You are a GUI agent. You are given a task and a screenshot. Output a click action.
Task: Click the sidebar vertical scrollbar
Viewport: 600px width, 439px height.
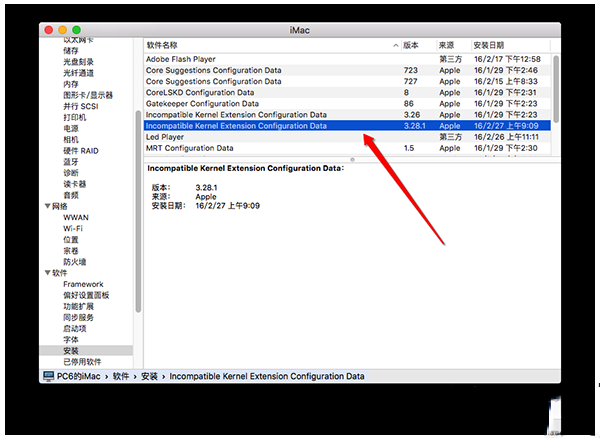coord(138,211)
